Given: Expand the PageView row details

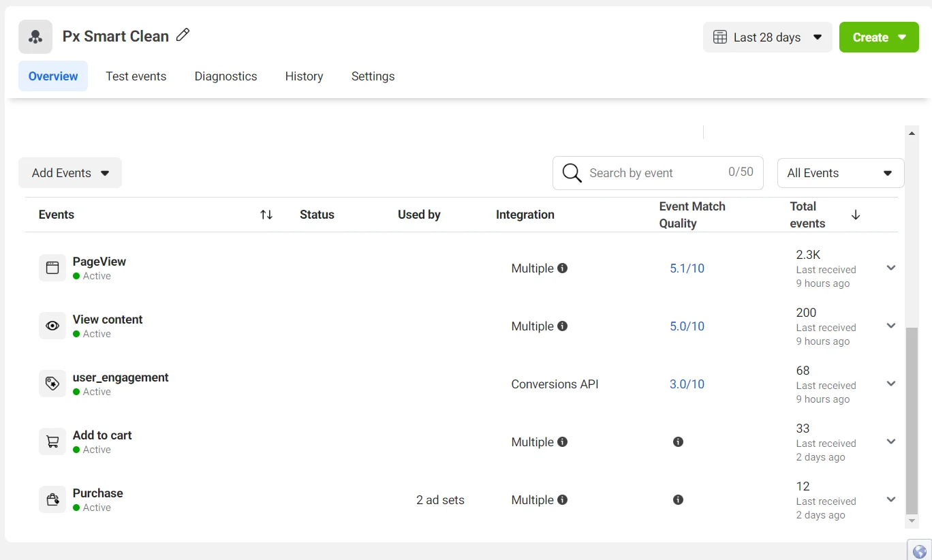Looking at the screenshot, I should pos(890,268).
